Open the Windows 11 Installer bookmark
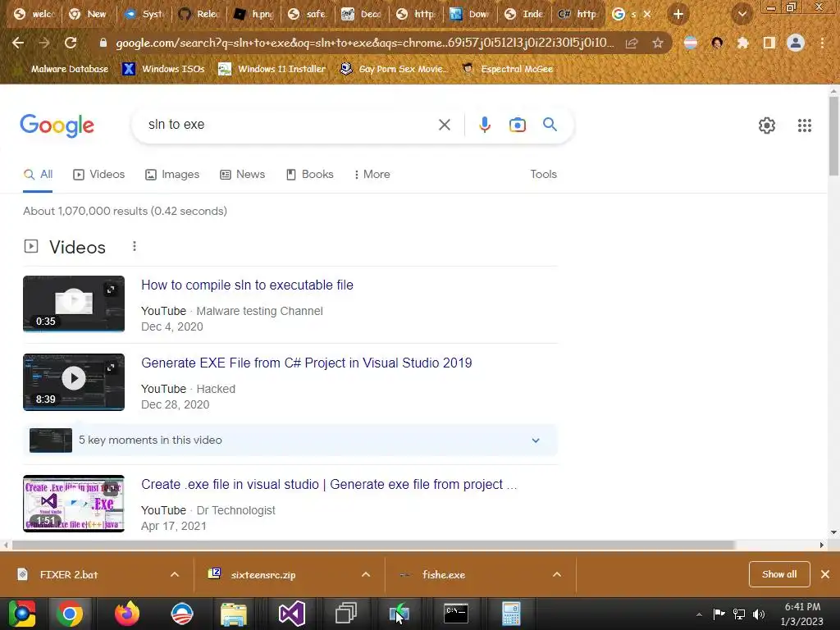Screen dimensions: 840x630 (x=272, y=69)
